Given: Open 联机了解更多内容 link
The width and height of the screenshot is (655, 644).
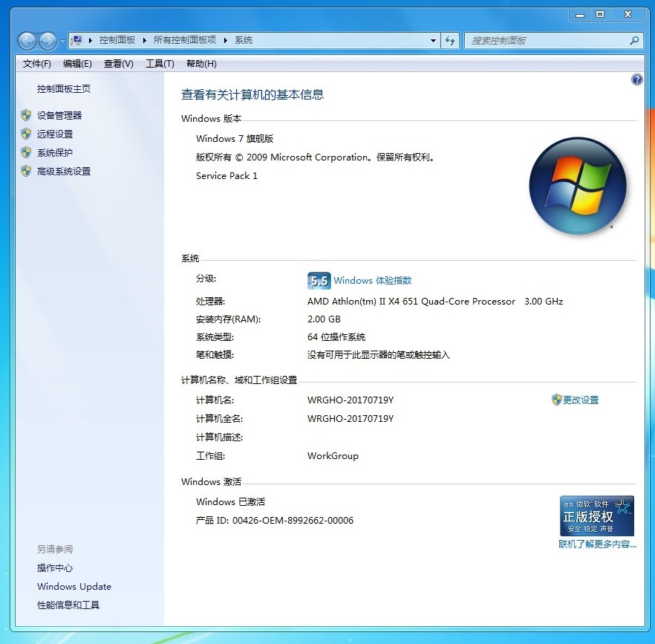Looking at the screenshot, I should coord(597,544).
